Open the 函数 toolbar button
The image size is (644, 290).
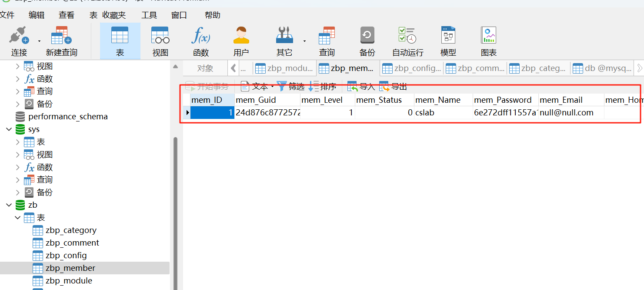201,41
